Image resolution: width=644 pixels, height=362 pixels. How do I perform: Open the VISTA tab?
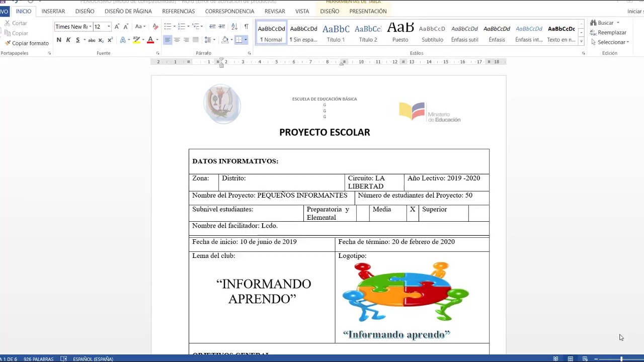[x=302, y=11]
